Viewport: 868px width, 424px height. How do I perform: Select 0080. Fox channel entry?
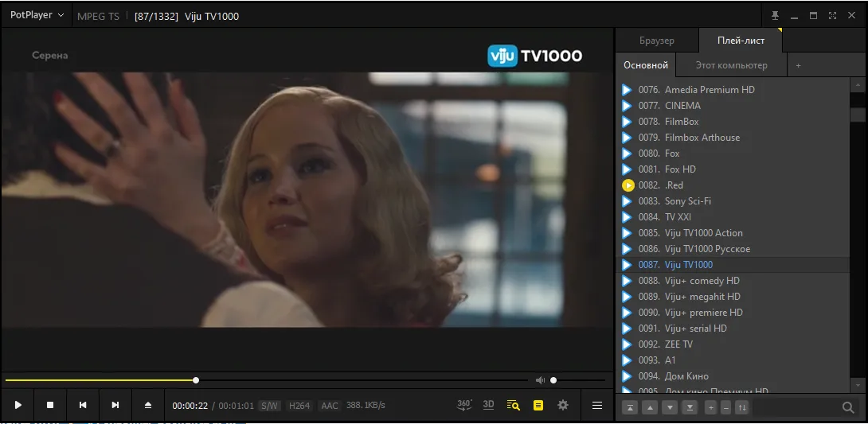tap(733, 154)
